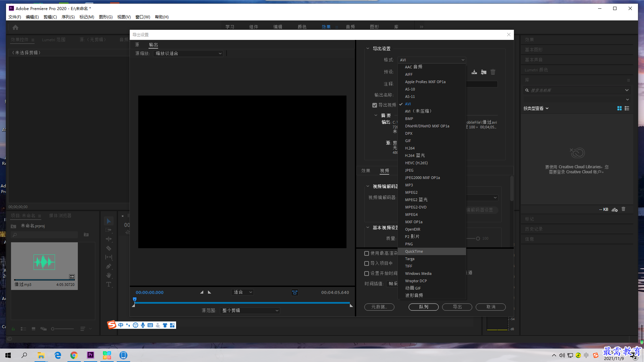The width and height of the screenshot is (644, 362).
Task: Click the export preview timeline bar
Action: point(242,303)
